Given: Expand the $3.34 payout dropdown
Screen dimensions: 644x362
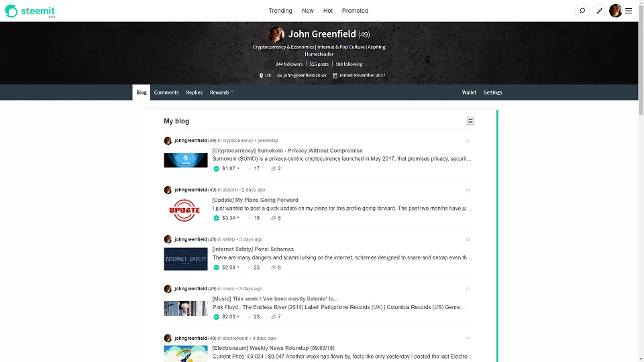Looking at the screenshot, I should 231,218.
